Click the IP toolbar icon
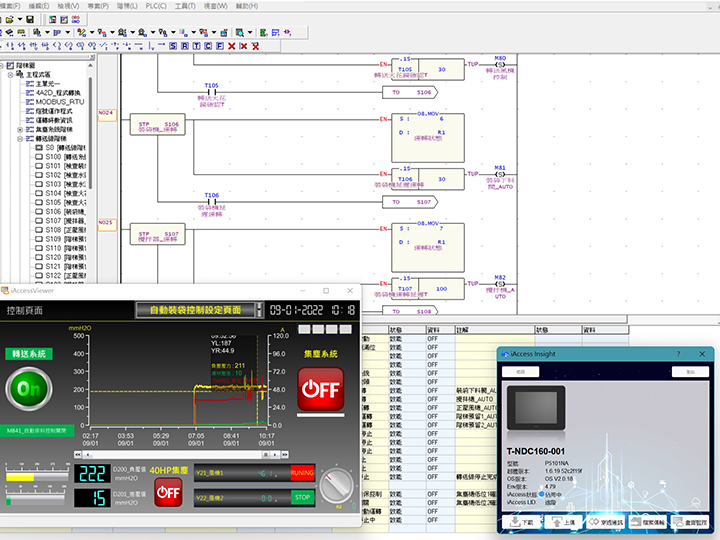720x540 pixels. pyautogui.click(x=57, y=33)
